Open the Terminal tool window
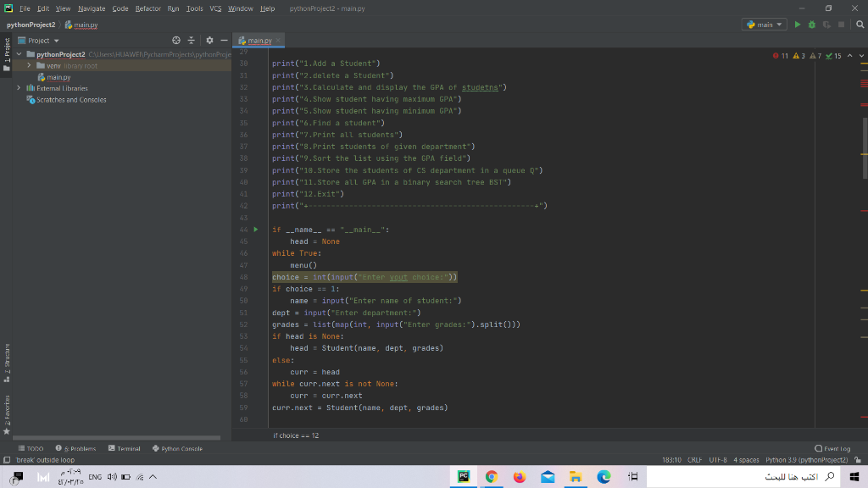 click(x=124, y=448)
